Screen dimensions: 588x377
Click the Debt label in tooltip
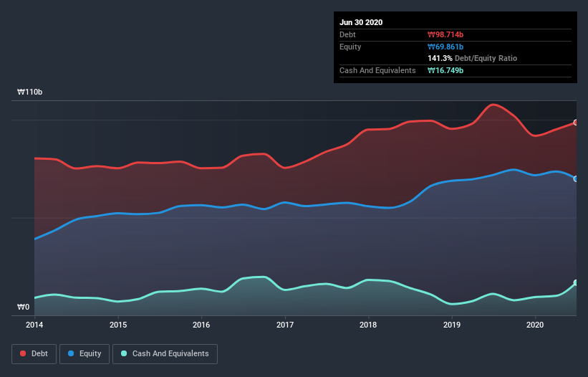[347, 34]
